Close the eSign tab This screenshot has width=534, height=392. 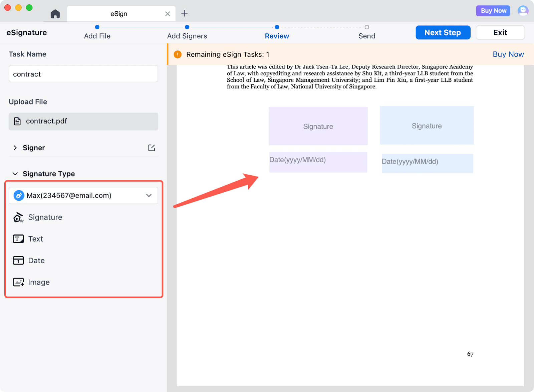[x=168, y=14]
